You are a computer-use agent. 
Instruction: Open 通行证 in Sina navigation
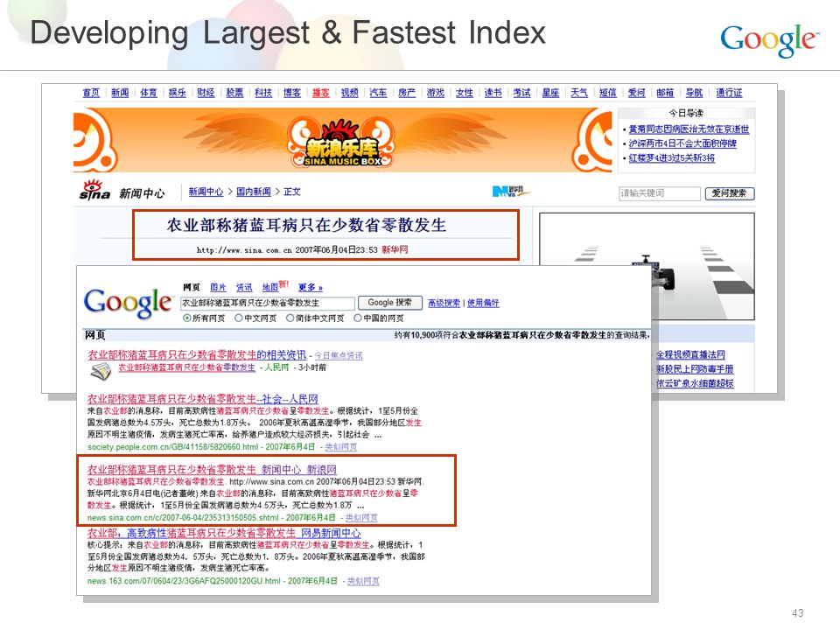pyautogui.click(x=729, y=93)
